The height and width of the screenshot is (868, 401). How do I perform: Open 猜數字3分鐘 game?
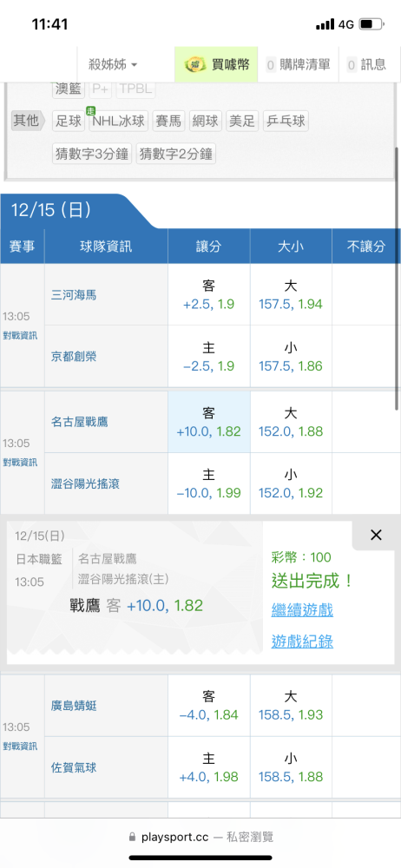[x=92, y=154]
